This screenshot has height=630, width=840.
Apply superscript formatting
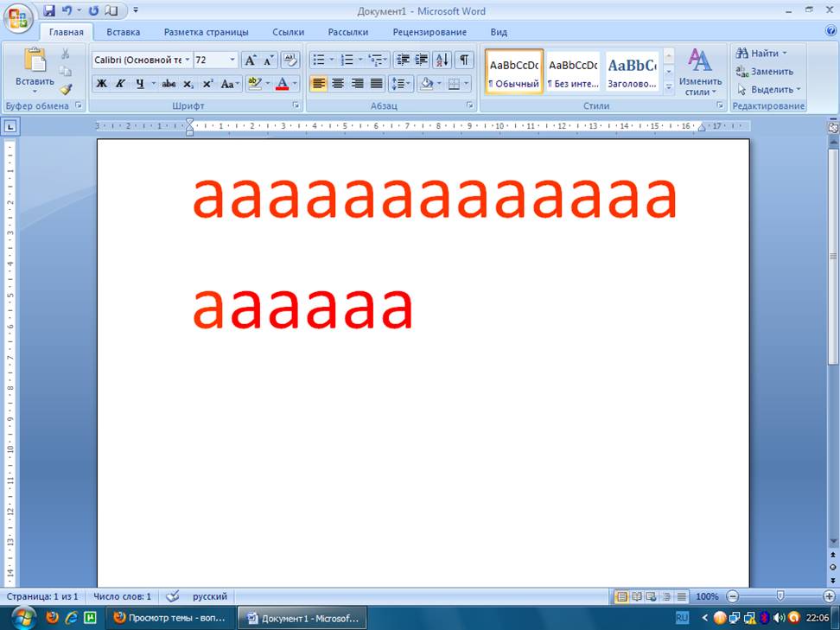coord(207,84)
